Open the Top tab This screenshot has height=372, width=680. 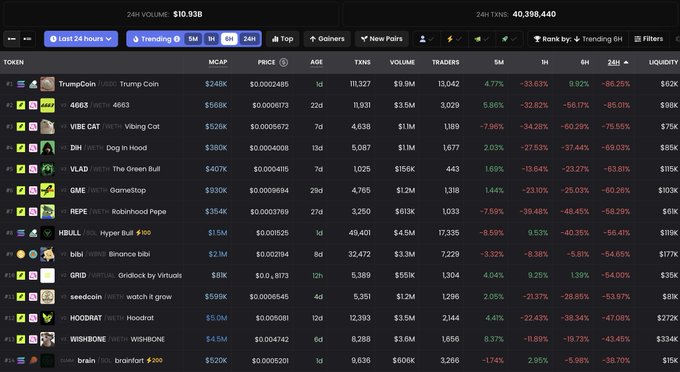(x=282, y=39)
